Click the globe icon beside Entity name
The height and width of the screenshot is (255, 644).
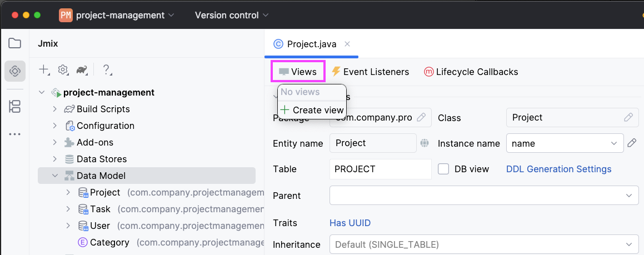(425, 143)
